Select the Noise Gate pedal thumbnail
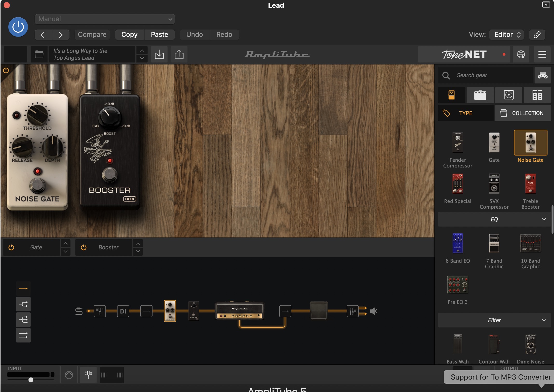Image resolution: width=554 pixels, height=392 pixels. coord(530,143)
